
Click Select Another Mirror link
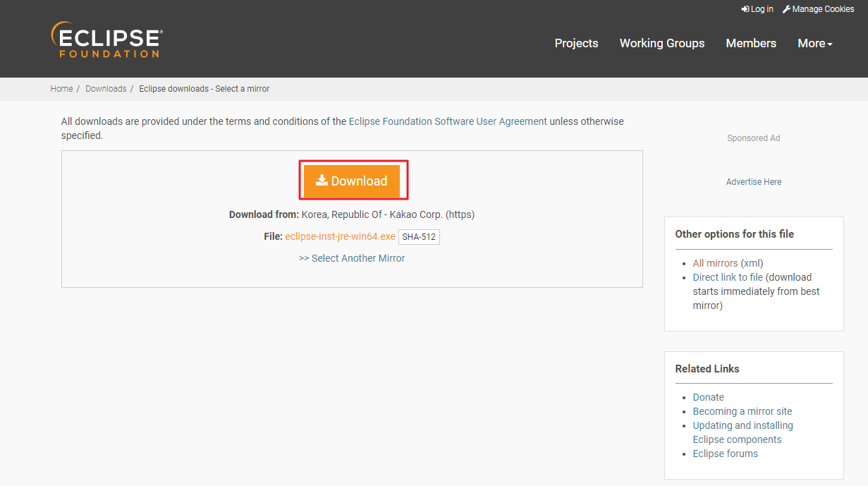point(352,258)
